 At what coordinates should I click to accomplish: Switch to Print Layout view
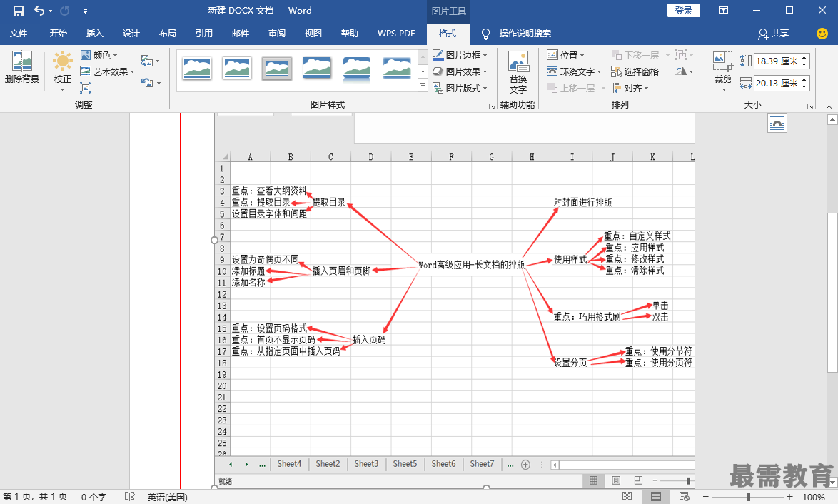pos(656,497)
